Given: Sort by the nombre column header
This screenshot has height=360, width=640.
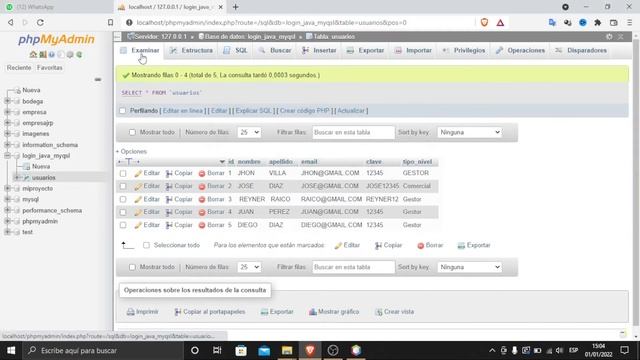Looking at the screenshot, I should pos(249,162).
